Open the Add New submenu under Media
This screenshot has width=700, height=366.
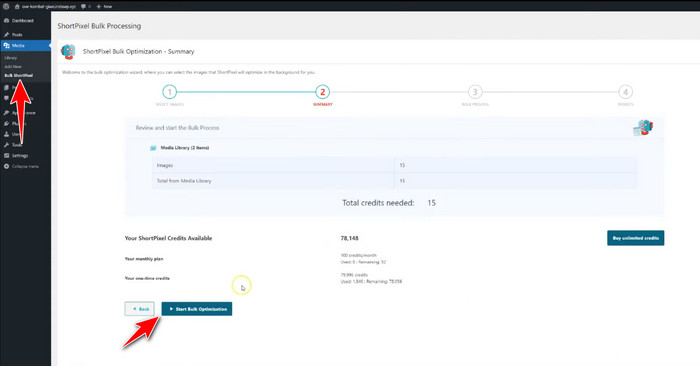(x=13, y=67)
